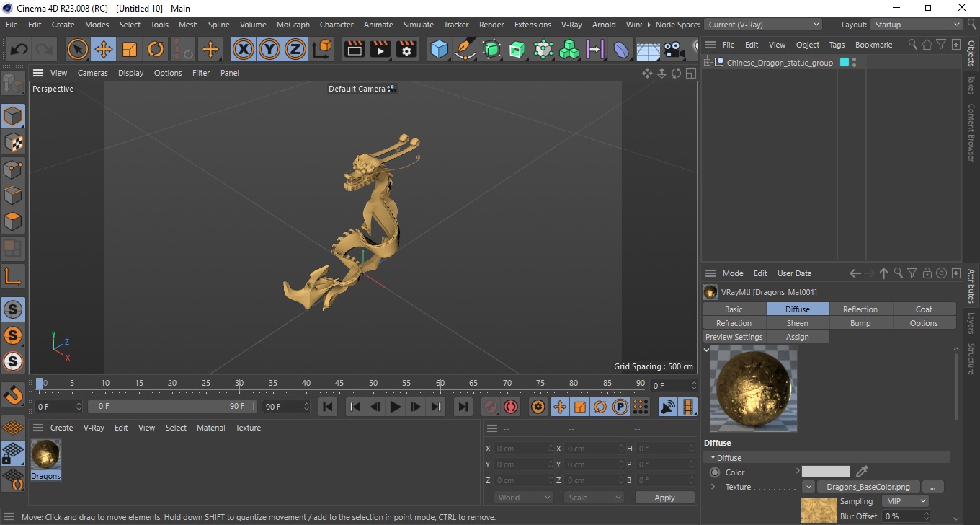Toggle Autokeying button
Screen dimensions: 980x525
point(511,407)
